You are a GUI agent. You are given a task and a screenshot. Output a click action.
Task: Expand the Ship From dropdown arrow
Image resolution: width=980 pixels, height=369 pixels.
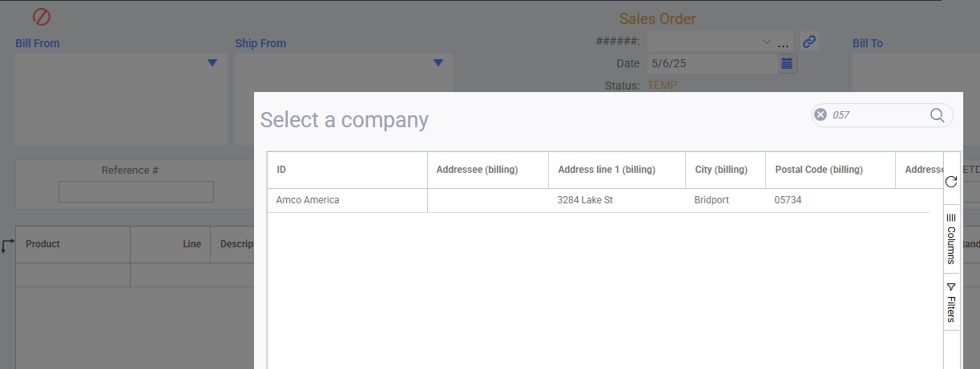pos(438,62)
